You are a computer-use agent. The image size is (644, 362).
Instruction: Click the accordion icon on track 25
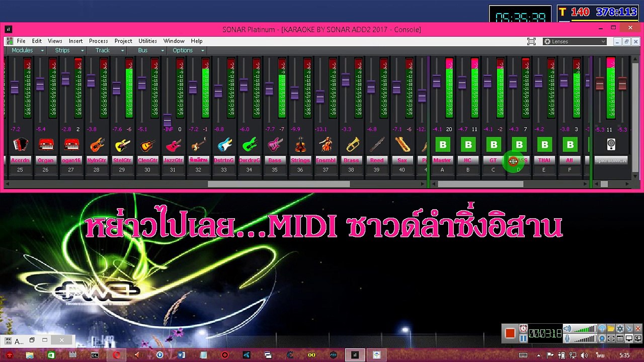pyautogui.click(x=20, y=145)
